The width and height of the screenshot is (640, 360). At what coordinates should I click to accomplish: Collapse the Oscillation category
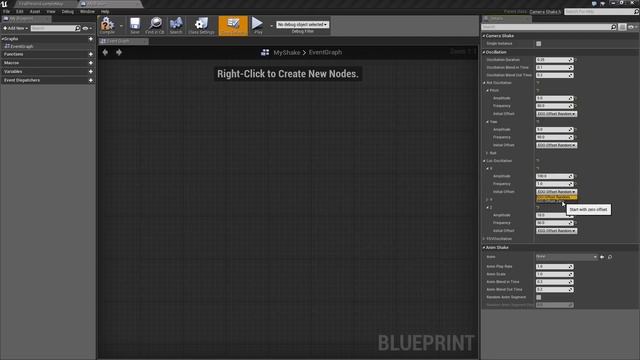tap(484, 52)
